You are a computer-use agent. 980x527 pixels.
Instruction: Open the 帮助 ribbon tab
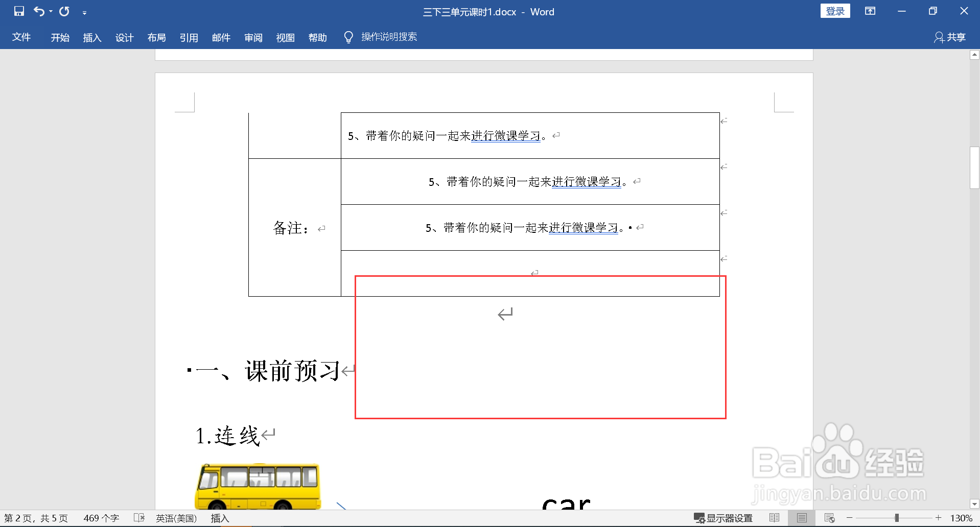coord(318,37)
